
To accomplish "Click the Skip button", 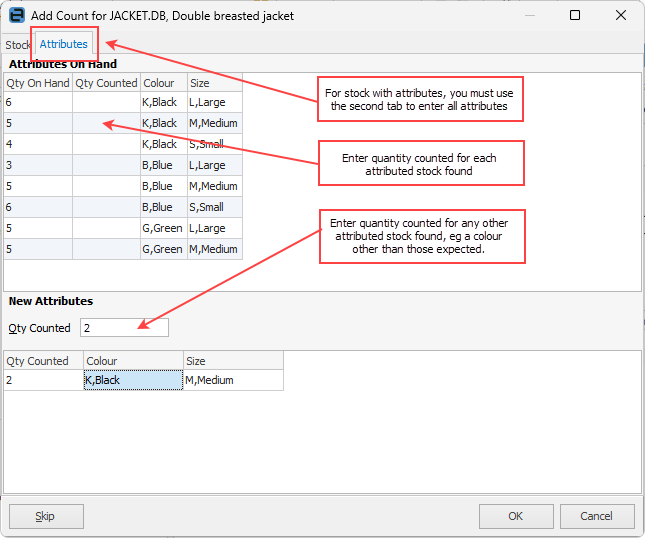I will [46, 516].
